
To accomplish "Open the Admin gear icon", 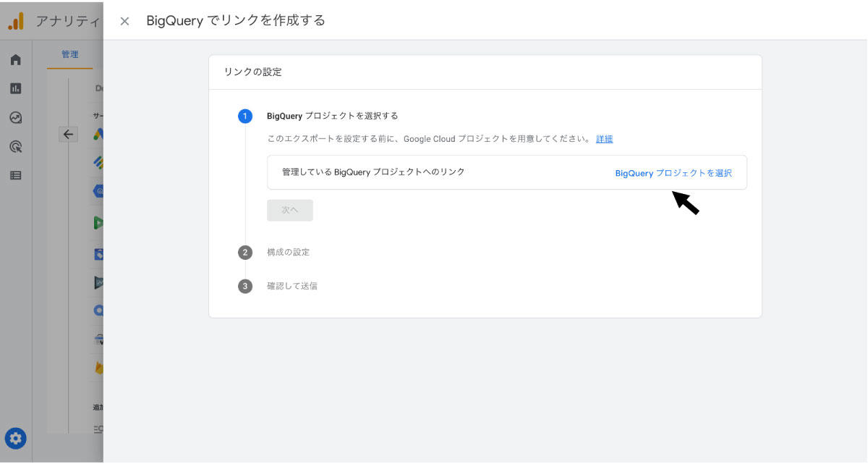I will pos(15,438).
